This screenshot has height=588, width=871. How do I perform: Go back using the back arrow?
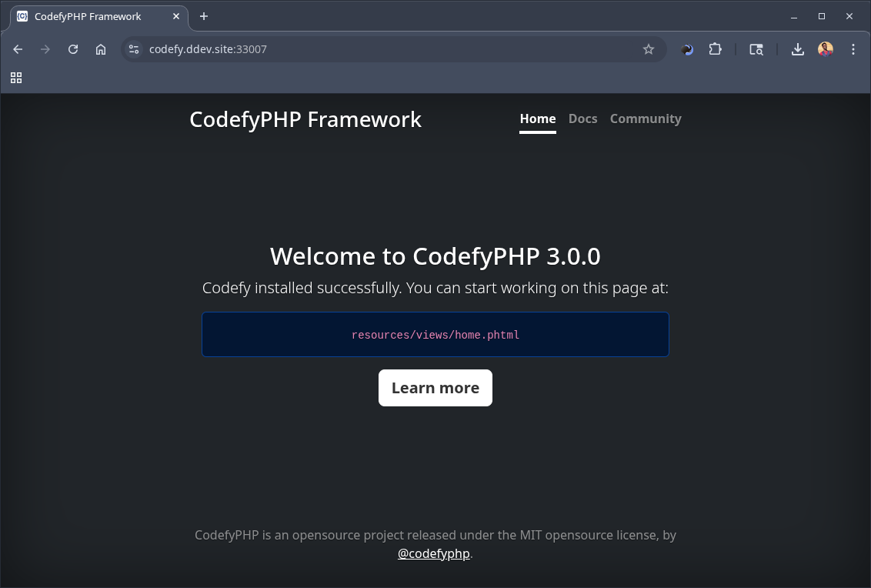tap(17, 48)
